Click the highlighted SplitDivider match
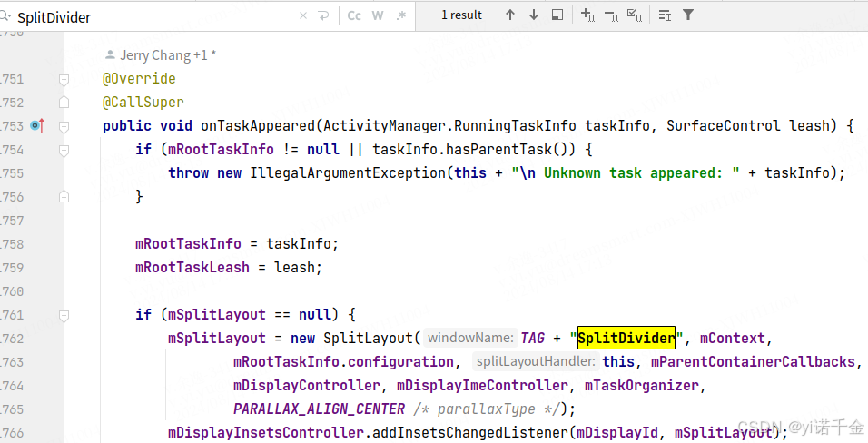The width and height of the screenshot is (868, 443). [626, 338]
